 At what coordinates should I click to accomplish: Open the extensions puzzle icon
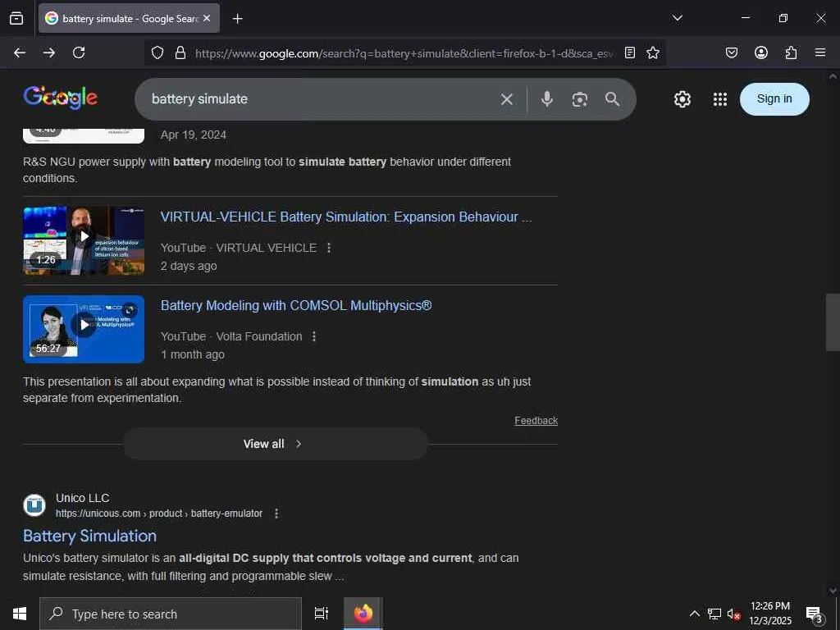(791, 52)
